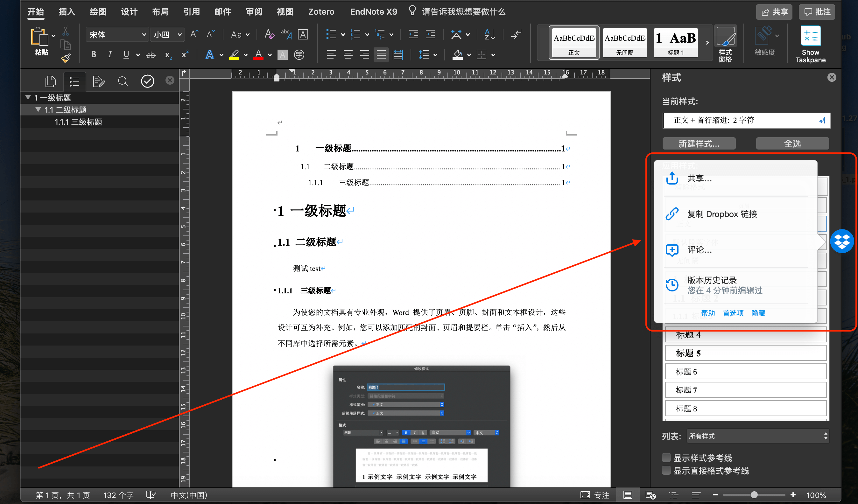Enable 显示直接格式参考线 checkbox

pos(666,471)
